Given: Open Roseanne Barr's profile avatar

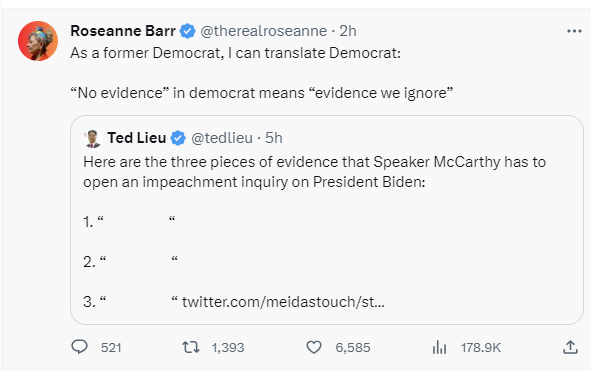Looking at the screenshot, I should pos(38,41).
